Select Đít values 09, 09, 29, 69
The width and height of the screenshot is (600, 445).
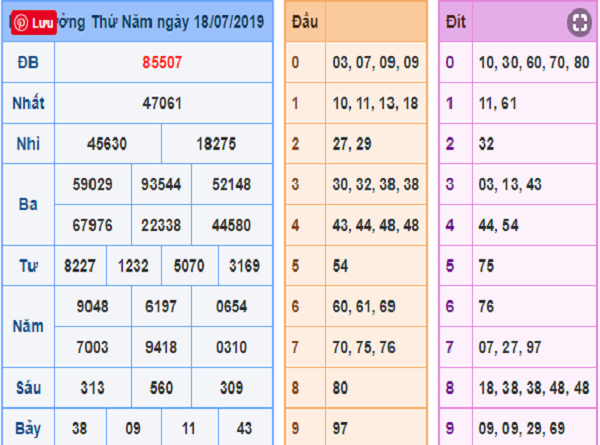[x=522, y=429]
